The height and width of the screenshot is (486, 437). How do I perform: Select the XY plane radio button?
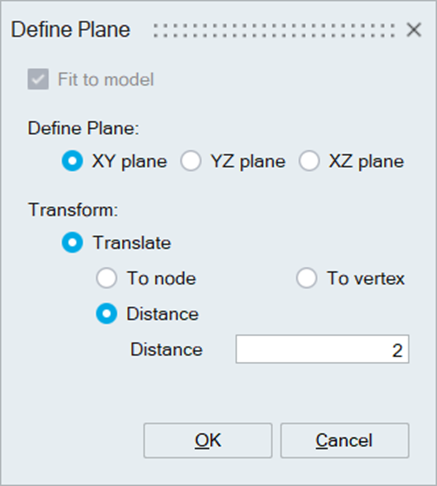(x=72, y=161)
